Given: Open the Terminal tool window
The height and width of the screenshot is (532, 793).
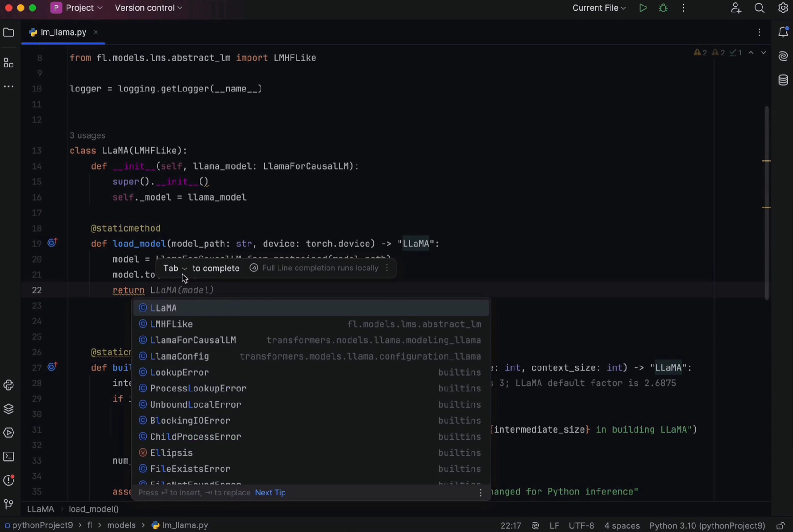Looking at the screenshot, I should pos(8,457).
